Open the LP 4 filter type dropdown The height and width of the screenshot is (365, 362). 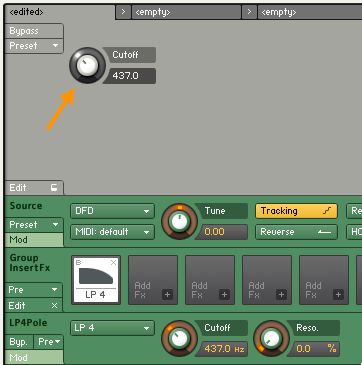point(113,328)
